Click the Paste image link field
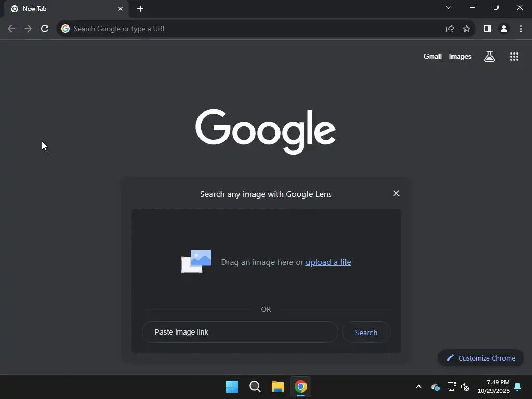The image size is (532, 399). 240,332
